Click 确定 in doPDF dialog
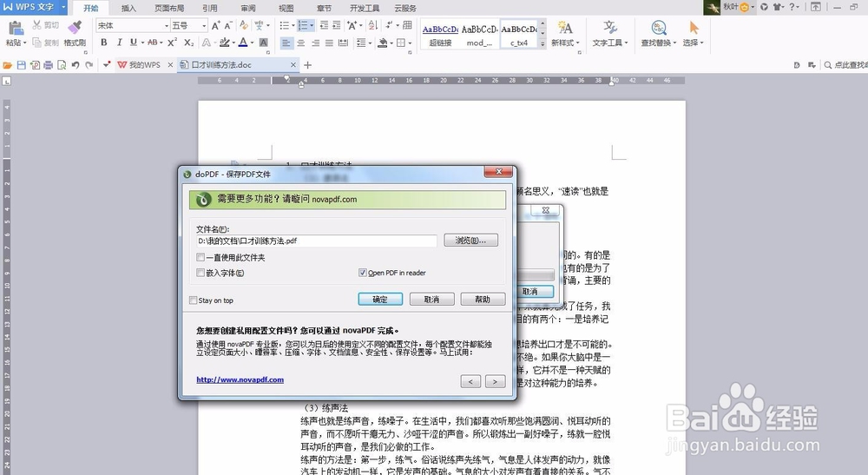868x475 pixels. tap(380, 299)
